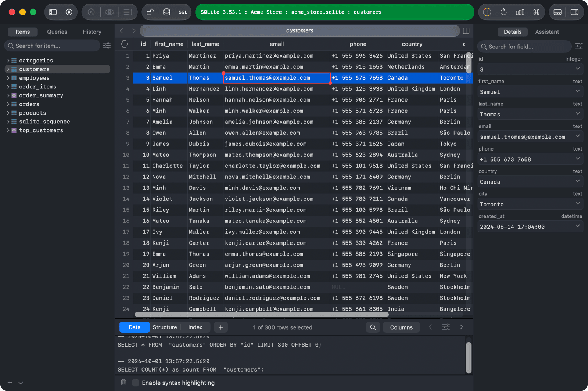Click the Columns button

coord(401,327)
